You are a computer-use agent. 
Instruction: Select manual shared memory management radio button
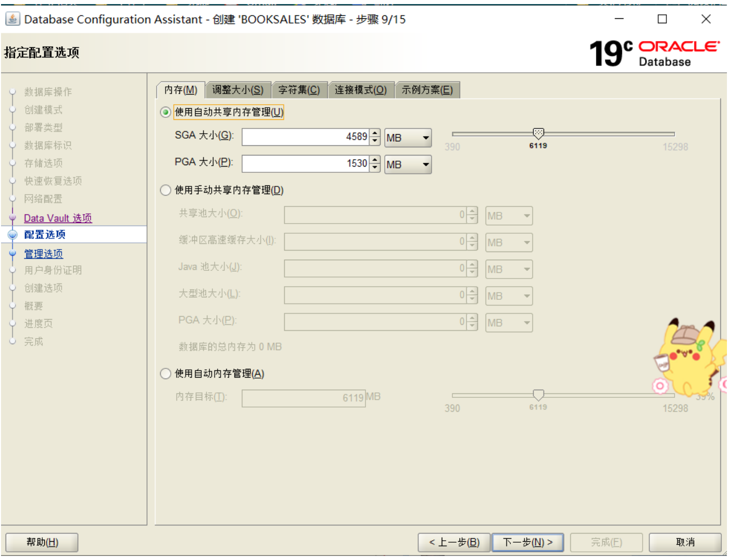pos(165,190)
